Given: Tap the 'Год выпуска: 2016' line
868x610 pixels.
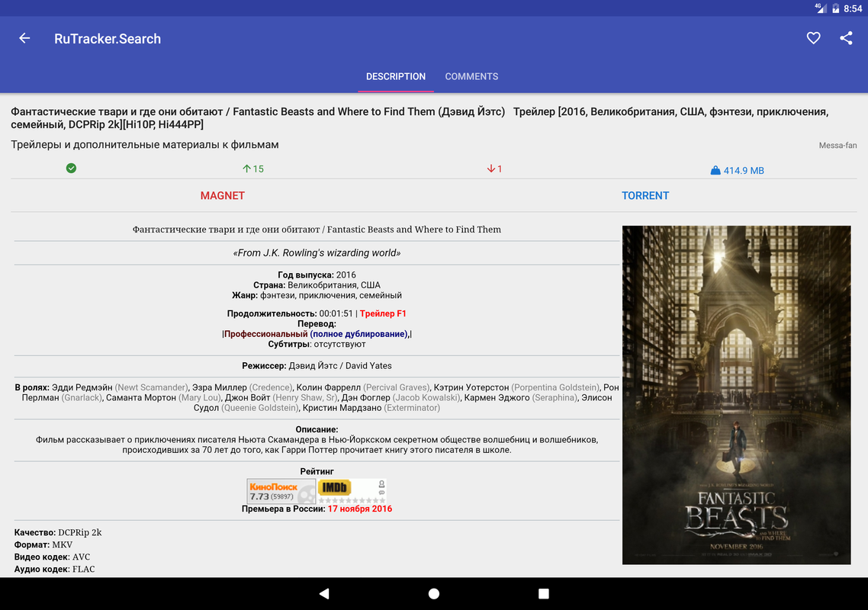Looking at the screenshot, I should (x=317, y=274).
